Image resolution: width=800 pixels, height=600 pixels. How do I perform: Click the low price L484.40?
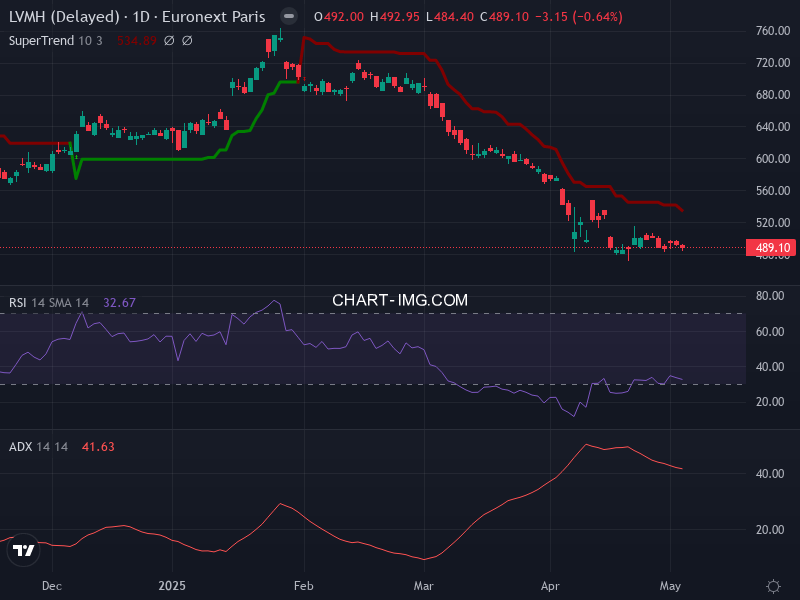pyautogui.click(x=450, y=17)
